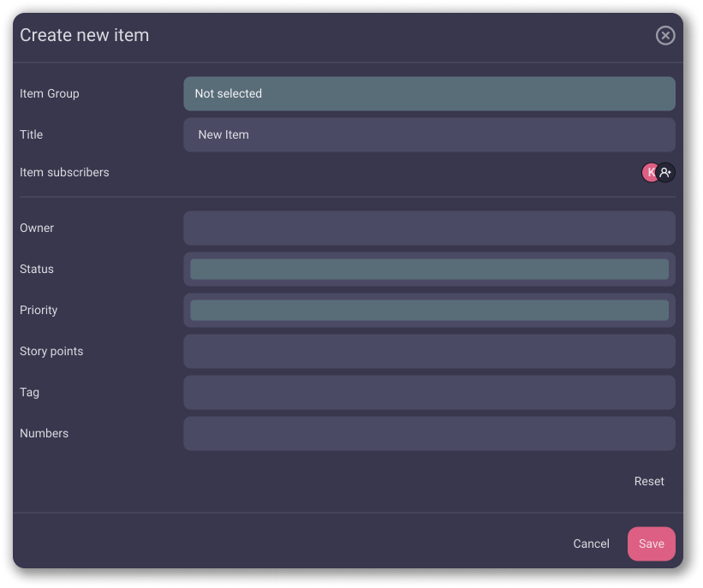The image size is (703, 588).
Task: Click the 'Item subscribers' label text
Action: pyautogui.click(x=64, y=173)
